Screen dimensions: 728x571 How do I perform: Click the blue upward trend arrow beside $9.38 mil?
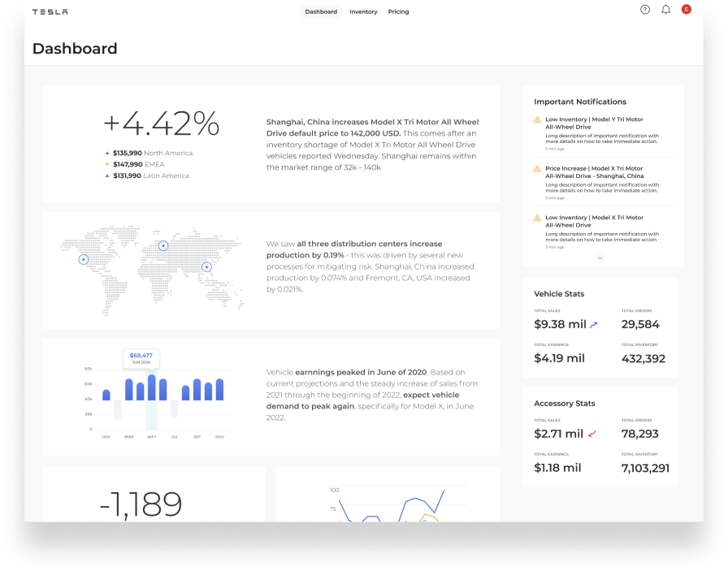click(594, 325)
